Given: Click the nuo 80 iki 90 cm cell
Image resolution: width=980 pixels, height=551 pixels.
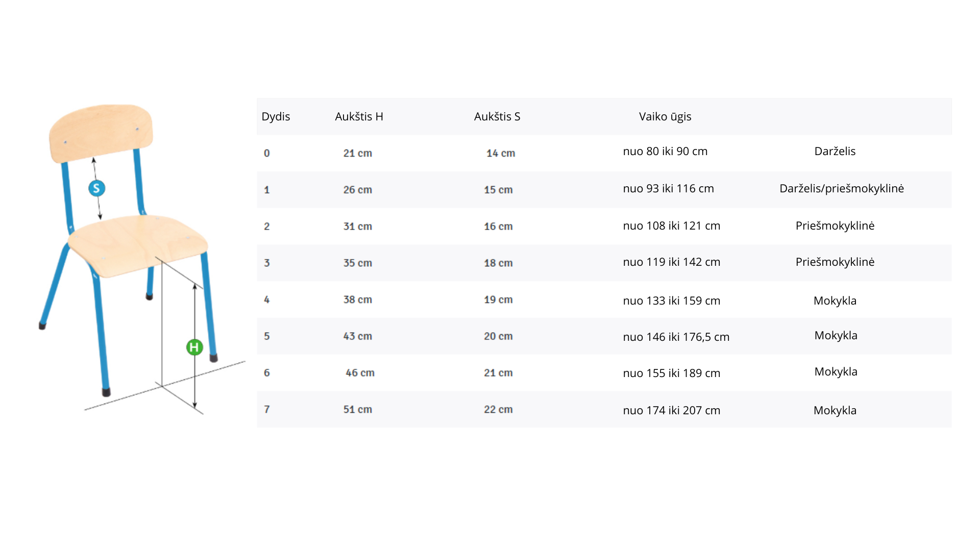Looking at the screenshot, I should coord(665,151).
